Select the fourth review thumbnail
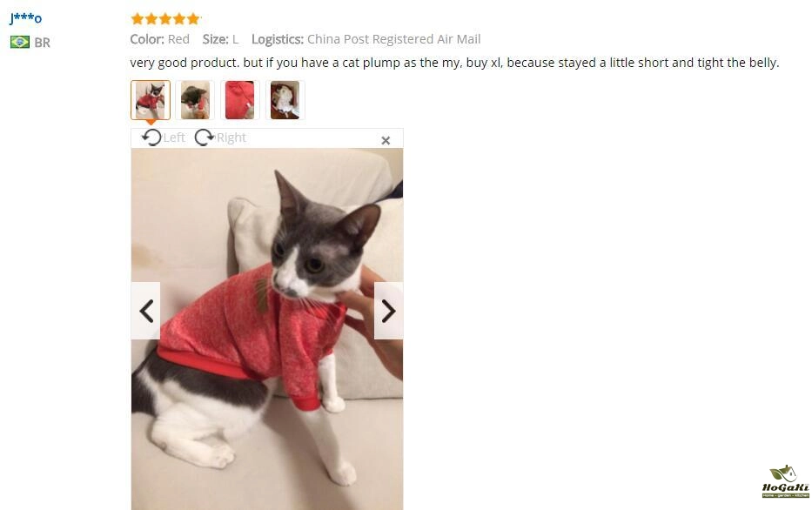The width and height of the screenshot is (812, 510). click(x=285, y=100)
